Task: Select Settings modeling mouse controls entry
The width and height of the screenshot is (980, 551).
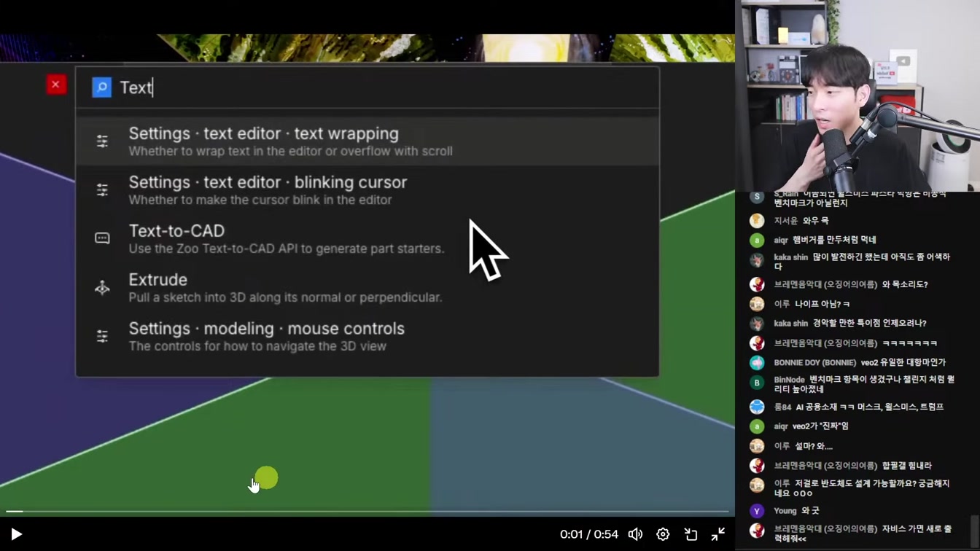Action: (x=367, y=337)
